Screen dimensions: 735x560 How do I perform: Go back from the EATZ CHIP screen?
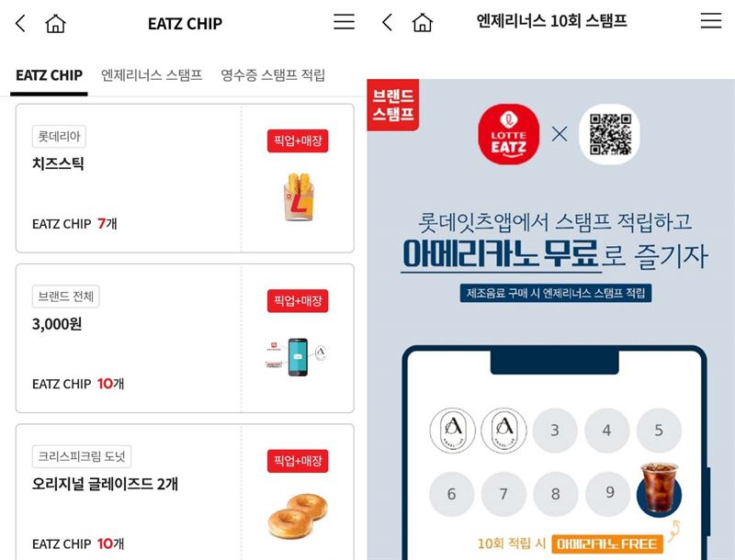20,23
